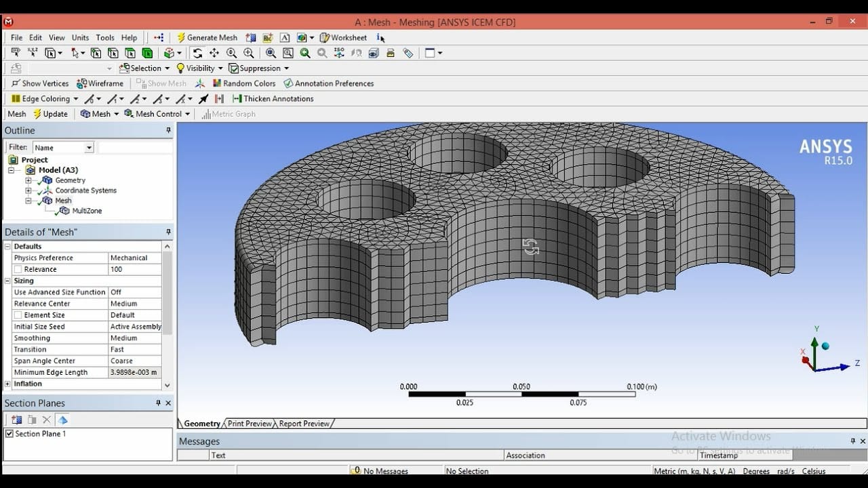Click the Update mesh button

pyautogui.click(x=50, y=114)
